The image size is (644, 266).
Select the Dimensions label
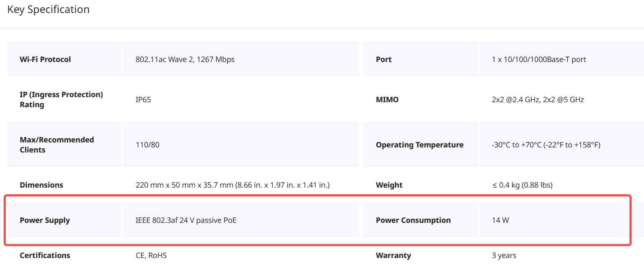[x=41, y=185]
